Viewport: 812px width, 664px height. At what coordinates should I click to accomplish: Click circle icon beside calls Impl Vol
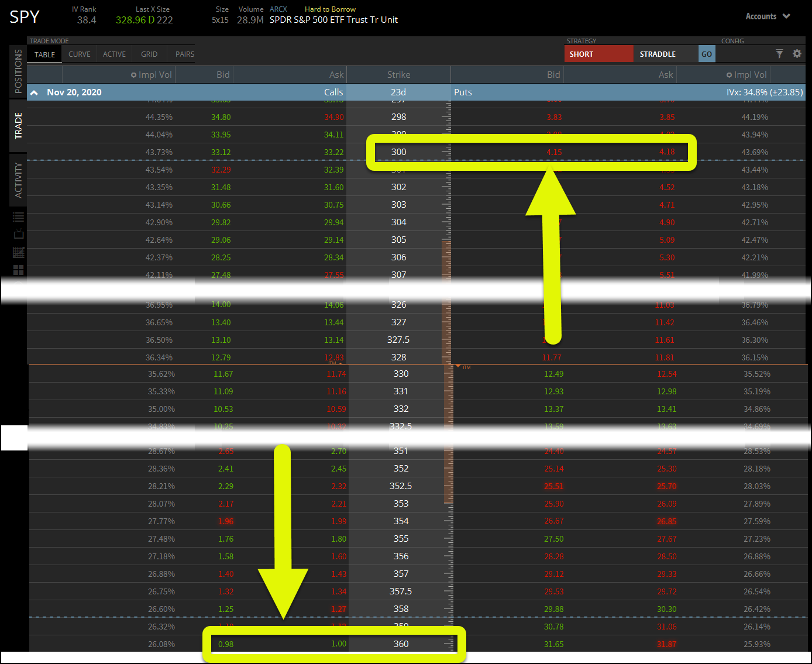(134, 75)
